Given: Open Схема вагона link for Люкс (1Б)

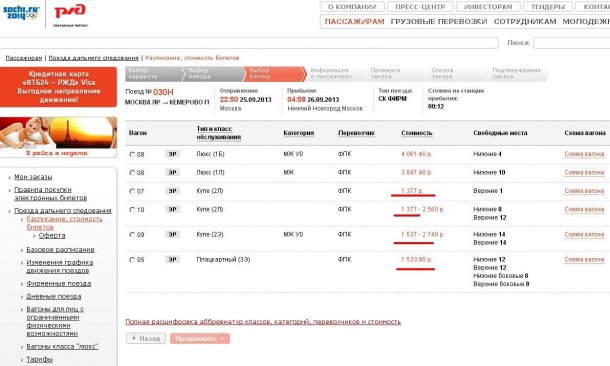Looking at the screenshot, I should coord(584,154).
